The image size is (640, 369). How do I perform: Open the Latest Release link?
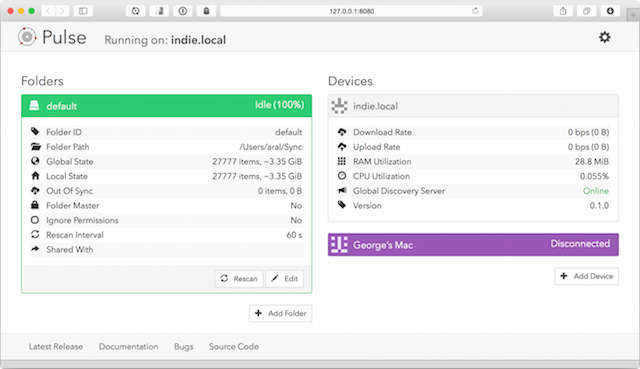point(56,347)
